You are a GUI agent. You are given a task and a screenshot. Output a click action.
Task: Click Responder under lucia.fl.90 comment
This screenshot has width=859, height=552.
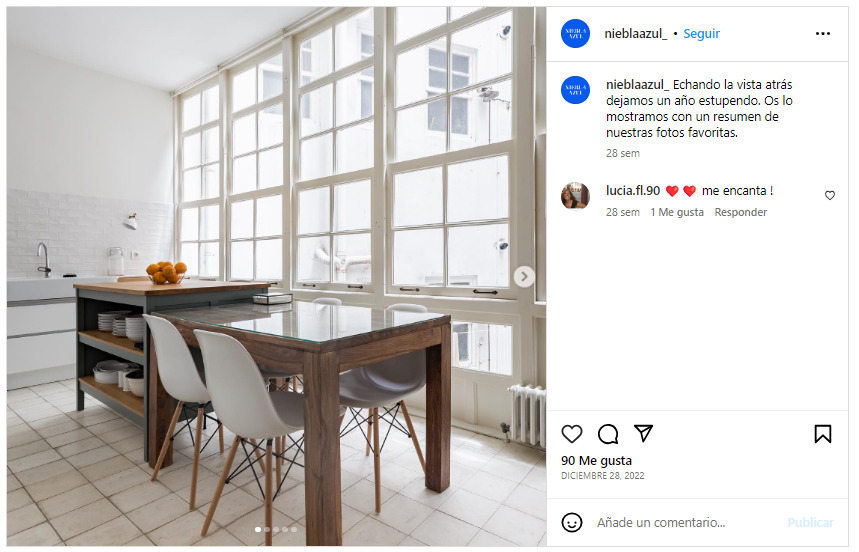click(x=740, y=212)
